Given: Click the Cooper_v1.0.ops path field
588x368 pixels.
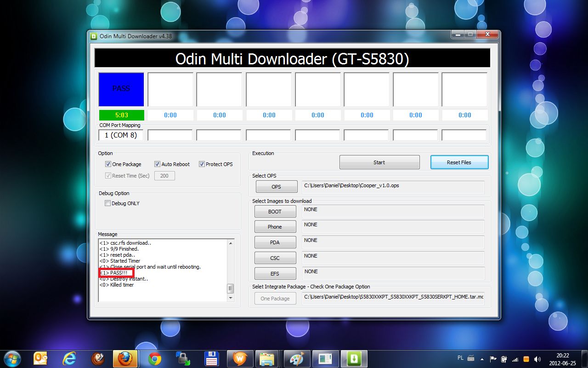Looking at the screenshot, I should pos(393,187).
